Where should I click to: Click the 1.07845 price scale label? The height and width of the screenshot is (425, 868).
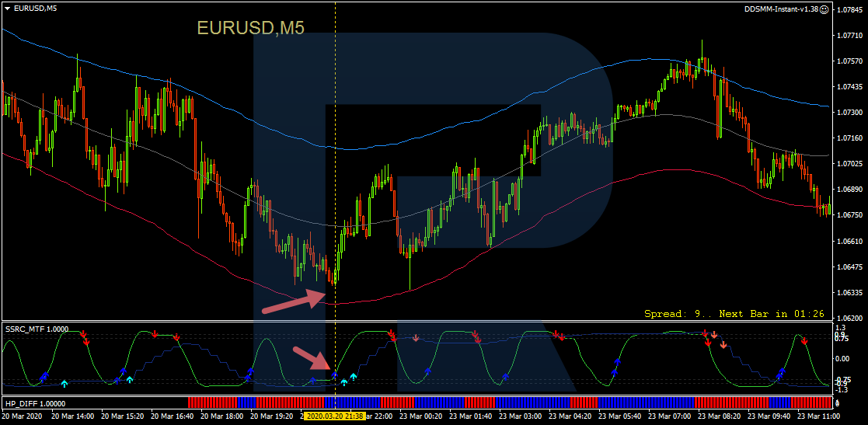point(850,10)
